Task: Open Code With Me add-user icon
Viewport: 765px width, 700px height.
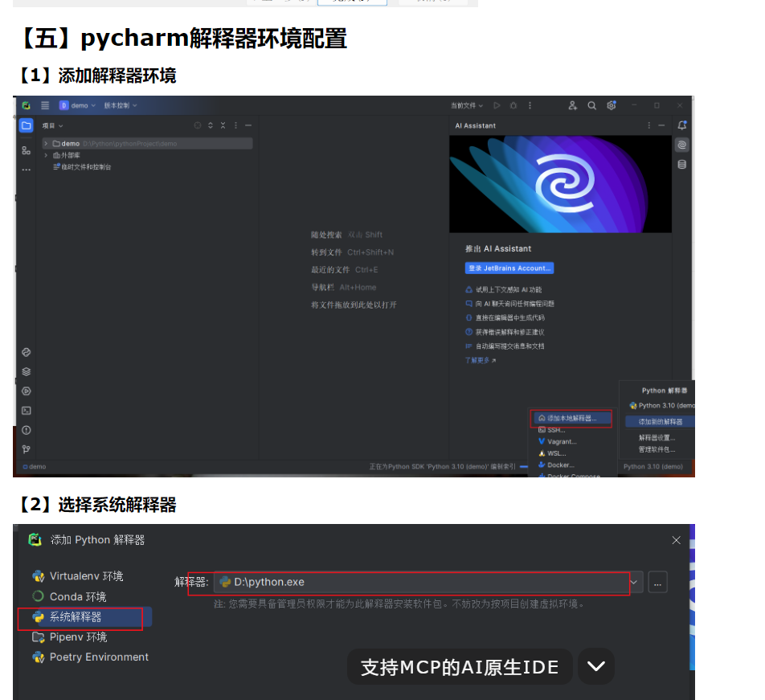Action: pos(573,105)
